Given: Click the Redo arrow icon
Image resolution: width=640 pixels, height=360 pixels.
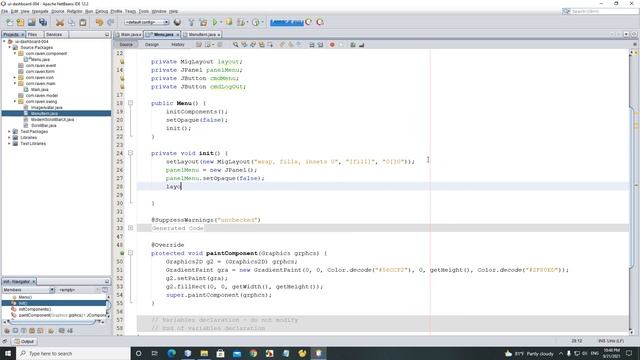Looking at the screenshot, I should coord(110,22).
